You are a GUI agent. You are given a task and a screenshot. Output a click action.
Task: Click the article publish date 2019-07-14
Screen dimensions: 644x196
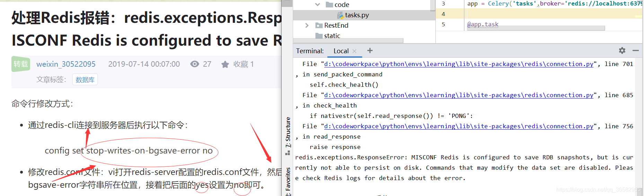tap(144, 64)
